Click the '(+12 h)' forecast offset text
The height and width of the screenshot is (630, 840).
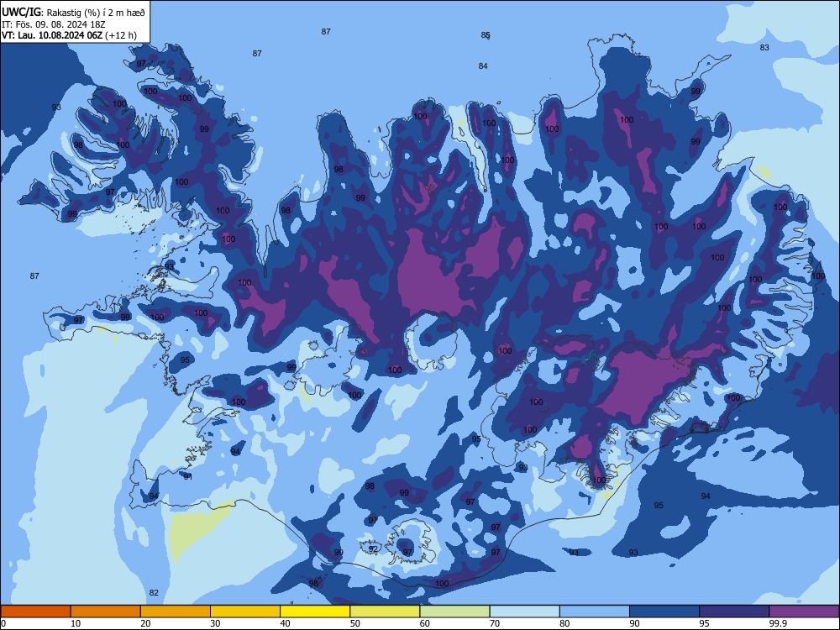pyautogui.click(x=120, y=36)
